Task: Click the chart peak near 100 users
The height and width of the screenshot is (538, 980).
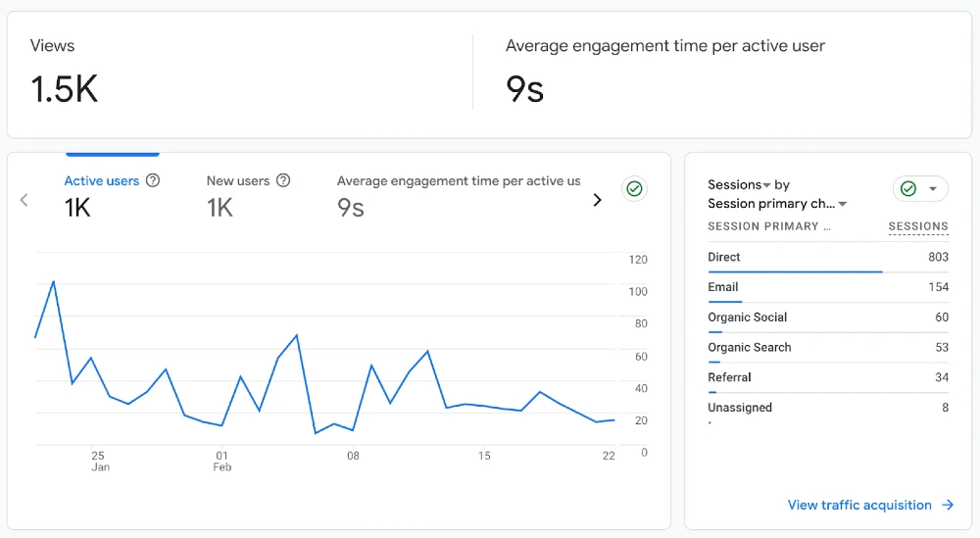Action: coord(53,282)
